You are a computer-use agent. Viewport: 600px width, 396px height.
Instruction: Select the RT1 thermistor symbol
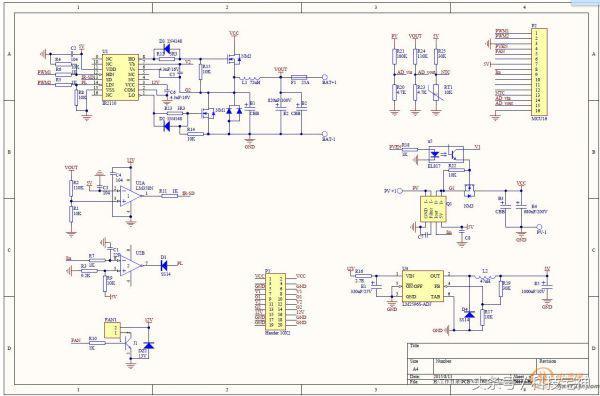(x=436, y=93)
